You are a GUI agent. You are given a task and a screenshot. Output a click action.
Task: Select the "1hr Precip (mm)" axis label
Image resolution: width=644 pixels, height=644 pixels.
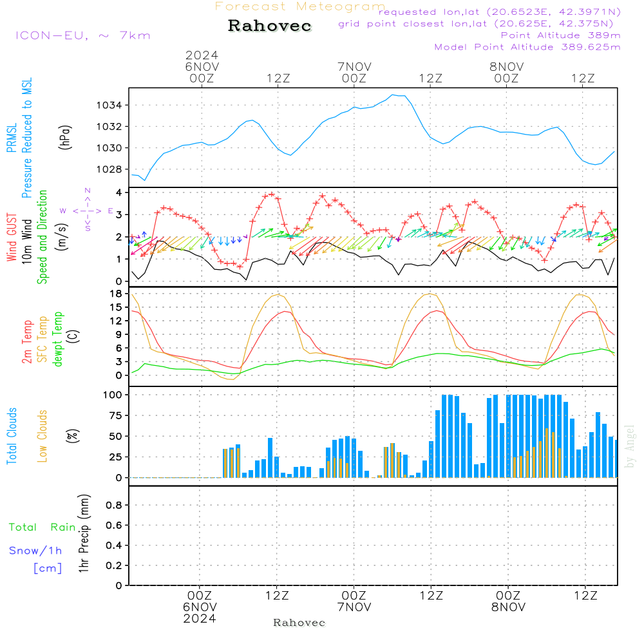click(x=84, y=533)
